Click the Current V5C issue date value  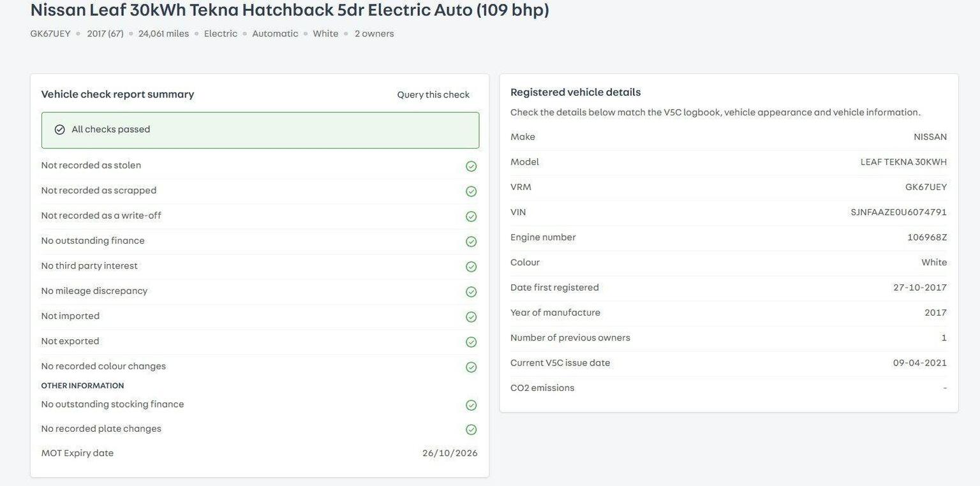point(919,363)
